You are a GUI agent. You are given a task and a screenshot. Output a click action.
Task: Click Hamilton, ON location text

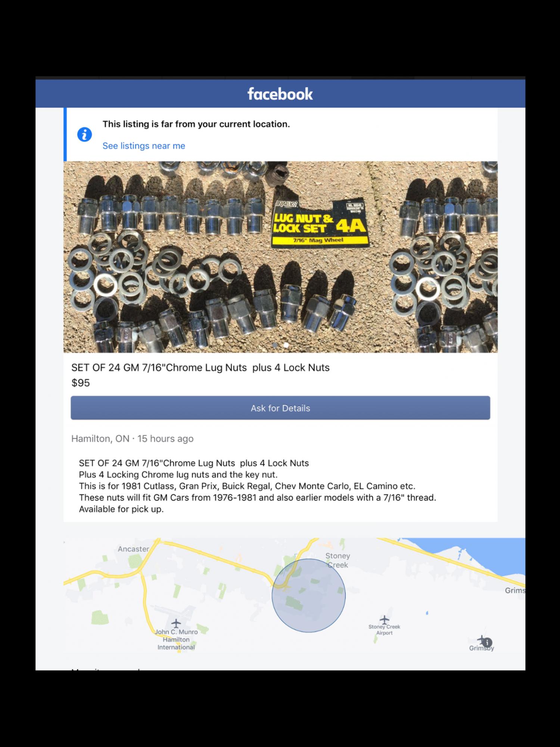100,438
